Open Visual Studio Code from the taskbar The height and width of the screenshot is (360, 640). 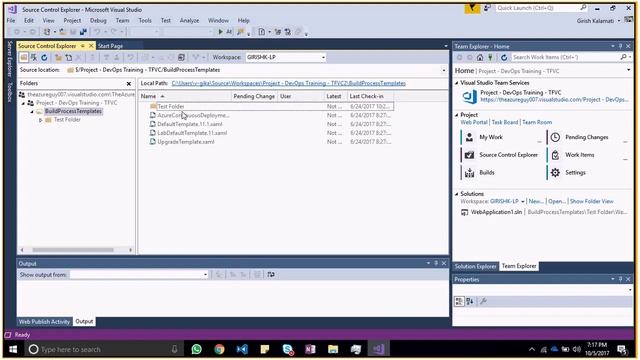(242, 349)
